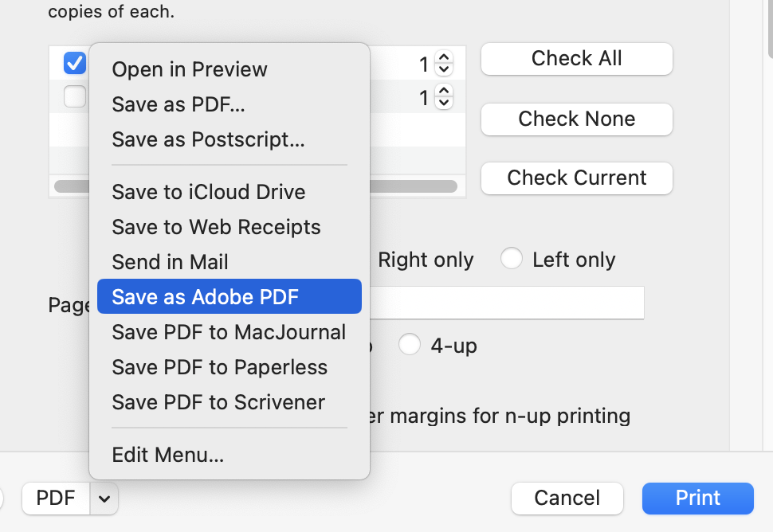Select the 4-up radio button
The image size is (773, 532).
(410, 346)
